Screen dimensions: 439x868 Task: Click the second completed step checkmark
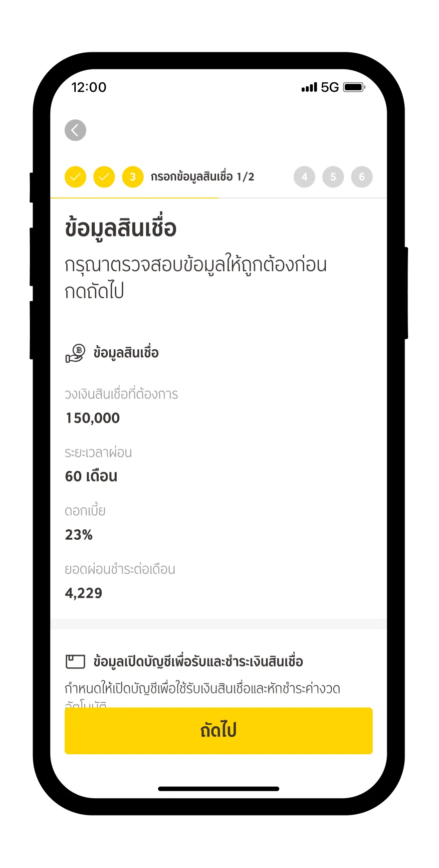coord(104,177)
